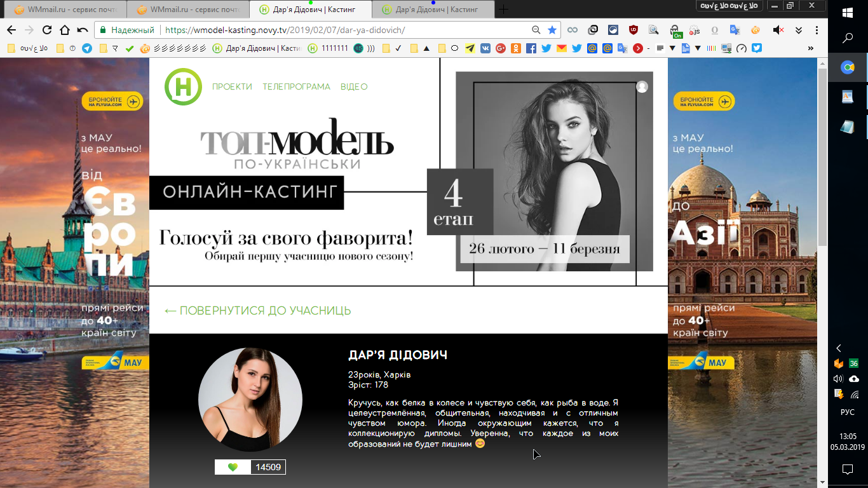Click the left МАУ Europe ad banner
This screenshot has width=868, height=488.
coord(74,273)
